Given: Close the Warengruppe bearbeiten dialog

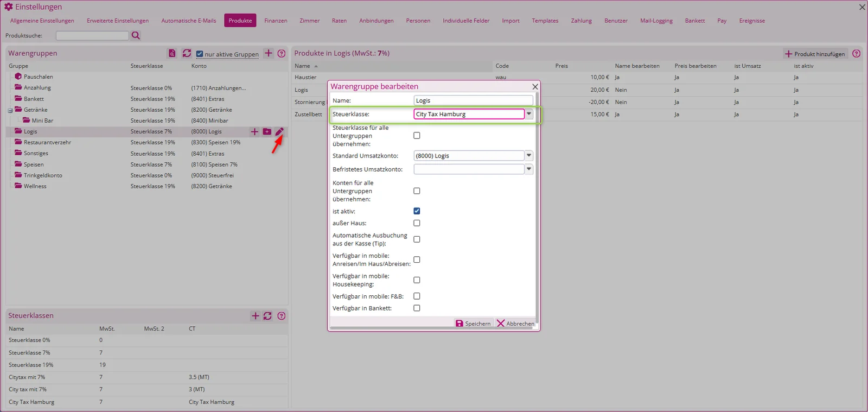Looking at the screenshot, I should coord(535,86).
